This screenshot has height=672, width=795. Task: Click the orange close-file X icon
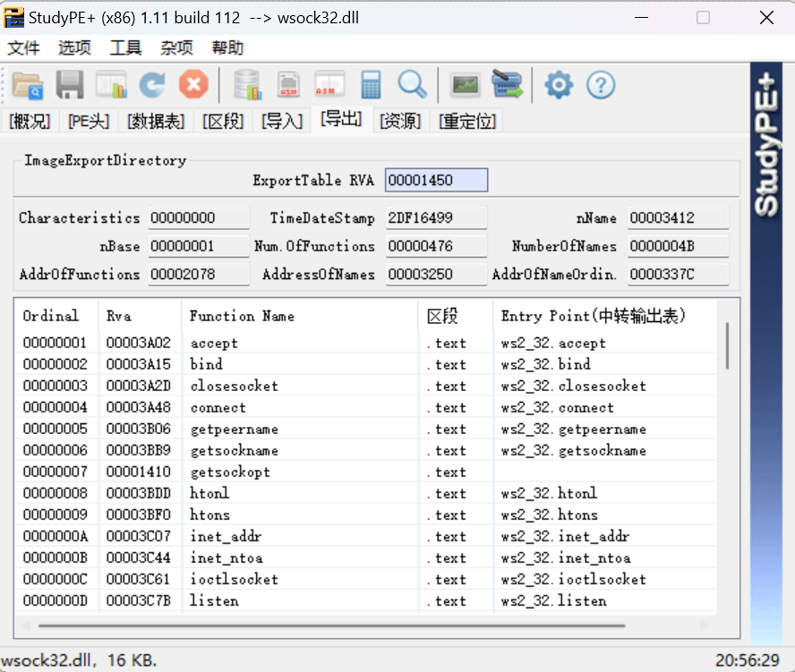point(193,85)
